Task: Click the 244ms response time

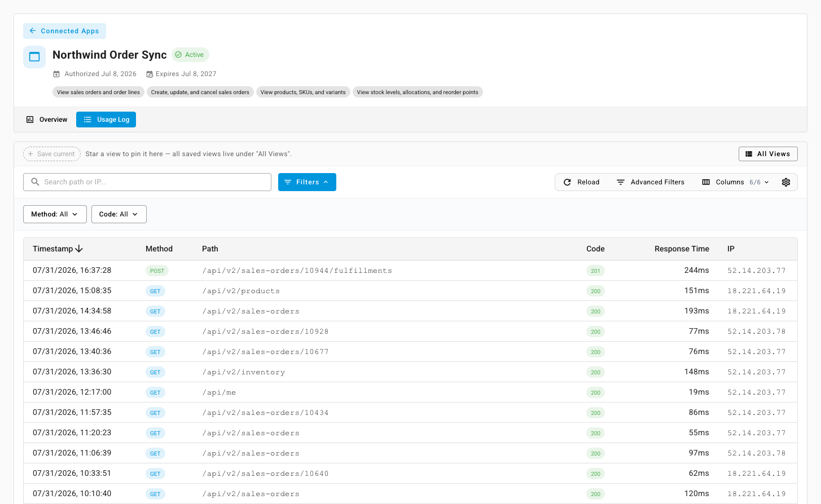Action: tap(696, 271)
